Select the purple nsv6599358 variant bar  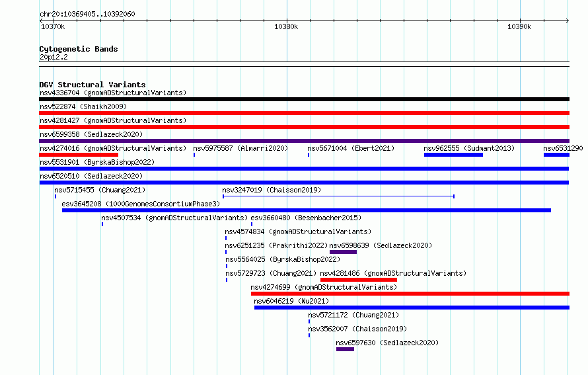[304, 141]
